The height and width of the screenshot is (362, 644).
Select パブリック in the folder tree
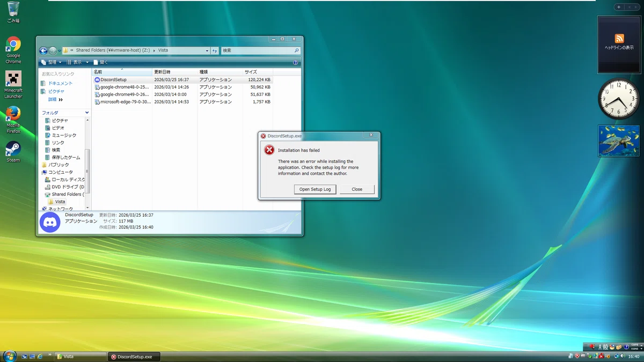click(56, 165)
